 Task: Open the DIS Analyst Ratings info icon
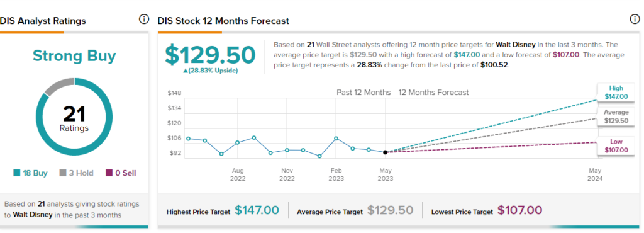pyautogui.click(x=144, y=20)
